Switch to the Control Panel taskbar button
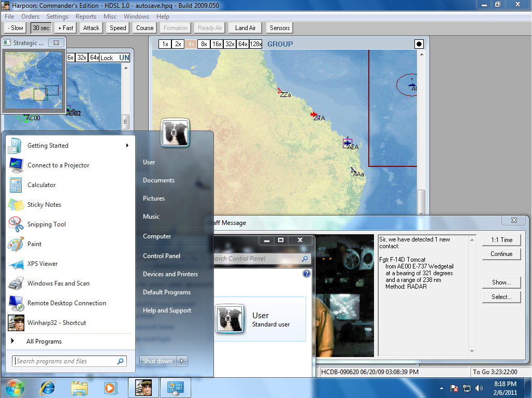This screenshot has width=532, height=398. click(x=176, y=388)
